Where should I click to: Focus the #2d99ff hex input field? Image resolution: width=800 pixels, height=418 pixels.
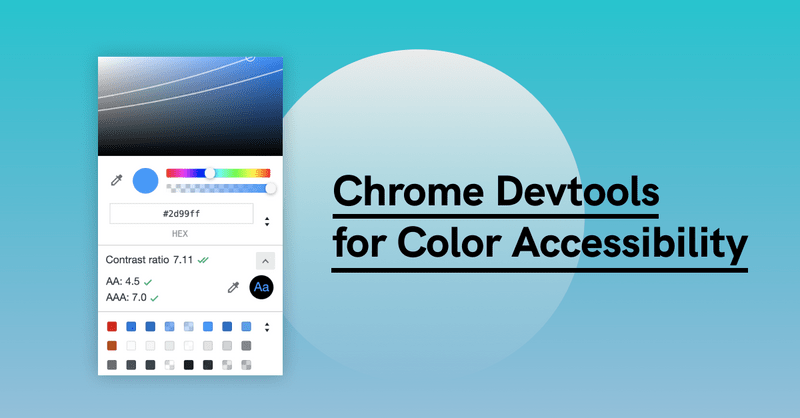(182, 213)
